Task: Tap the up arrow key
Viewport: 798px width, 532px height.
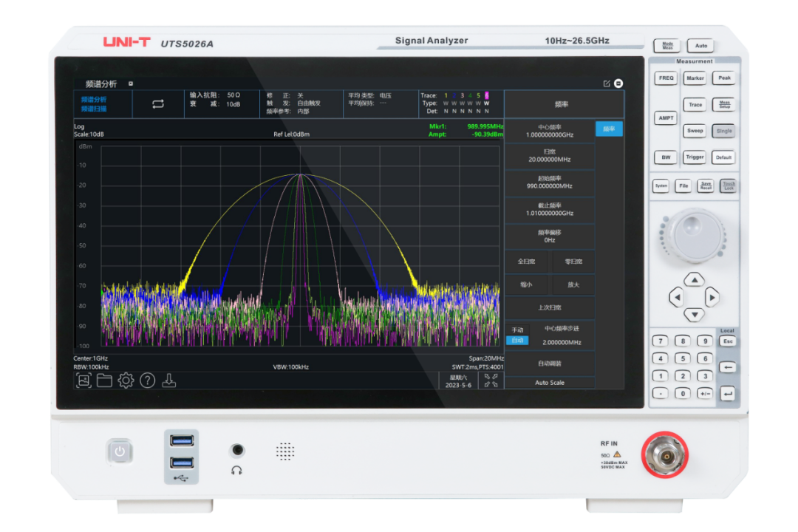Action: click(x=694, y=279)
